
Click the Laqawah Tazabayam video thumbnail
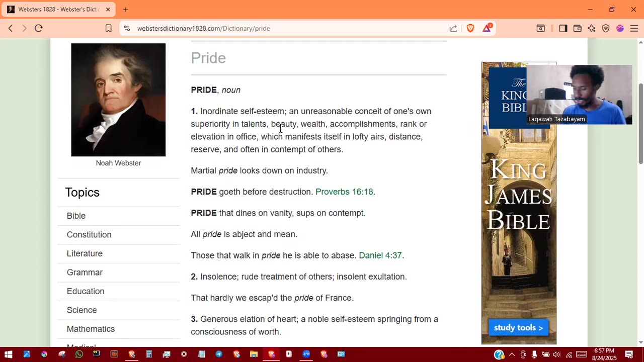(579, 95)
